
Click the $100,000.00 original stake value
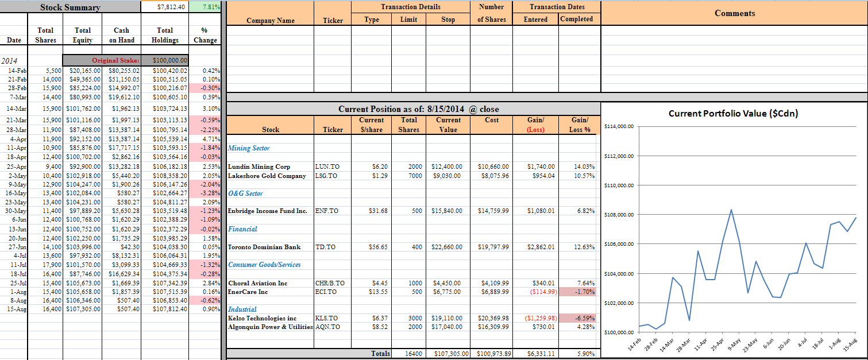(x=164, y=60)
